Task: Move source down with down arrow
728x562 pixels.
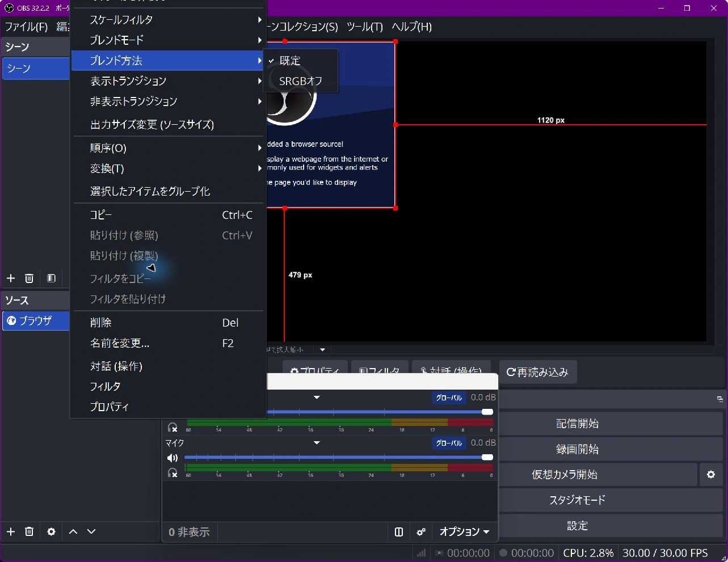Action: [x=91, y=531]
